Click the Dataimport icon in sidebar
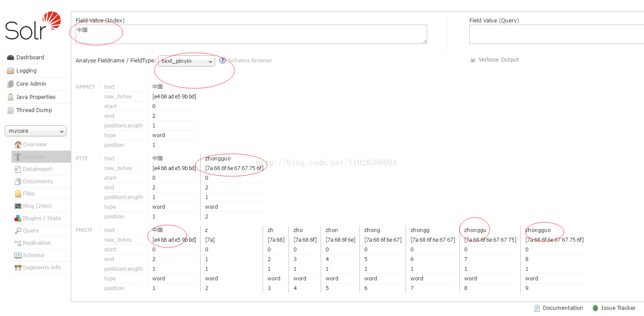The height and width of the screenshot is (316, 644). tap(18, 169)
